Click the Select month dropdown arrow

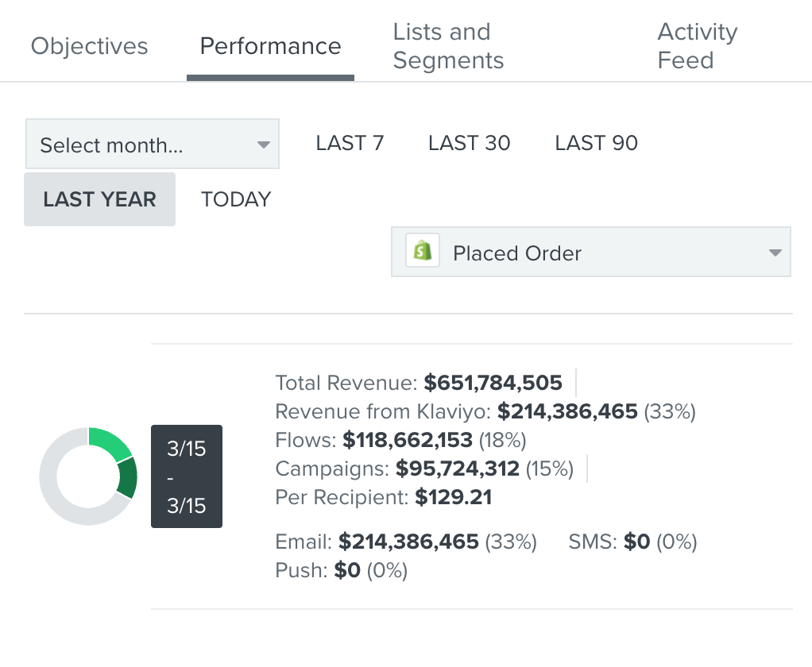[264, 145]
